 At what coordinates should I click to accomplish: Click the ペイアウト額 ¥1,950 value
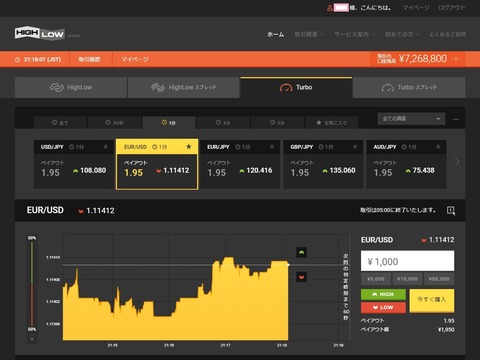click(x=446, y=329)
